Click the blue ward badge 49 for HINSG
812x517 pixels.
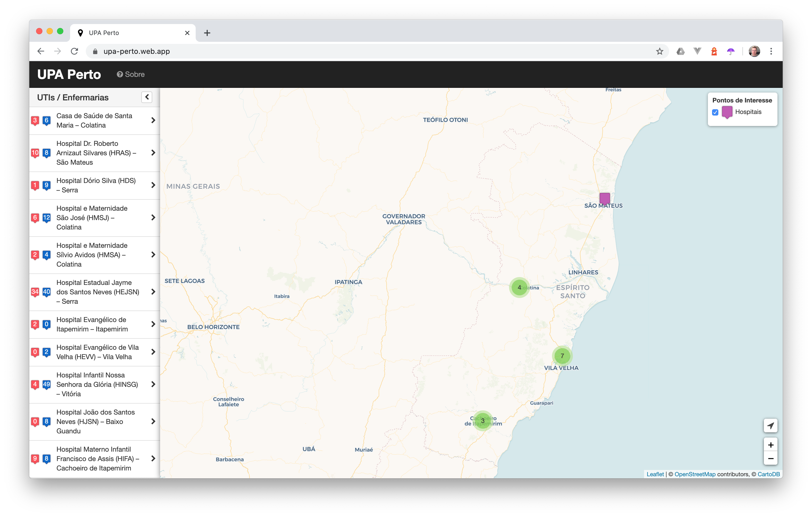pyautogui.click(x=47, y=384)
